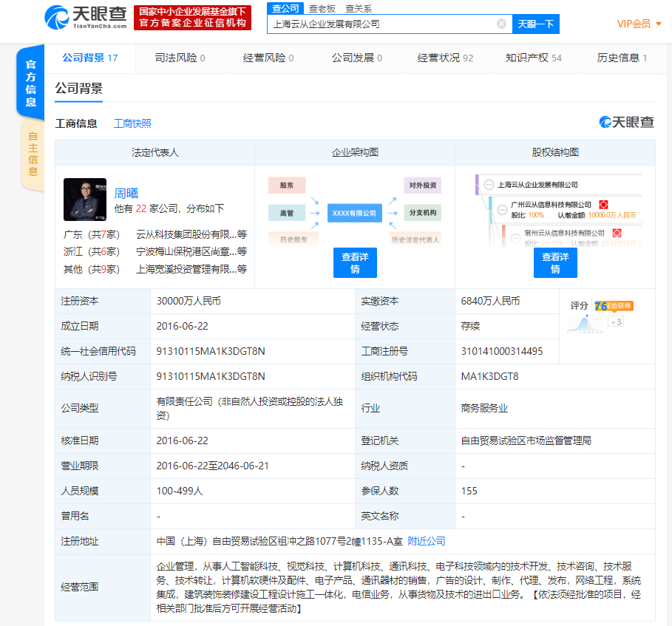Open the VIP会员 dropdown
This screenshot has height=626, width=672.
639,24
